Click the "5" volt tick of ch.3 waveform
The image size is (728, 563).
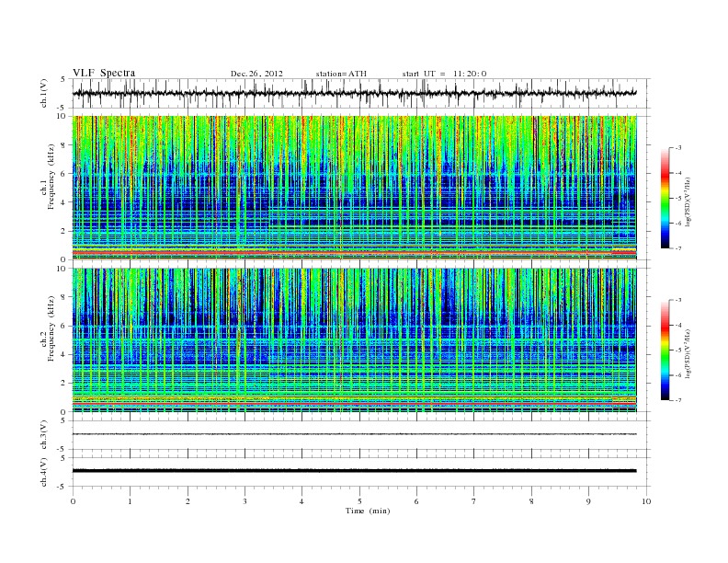(x=64, y=420)
